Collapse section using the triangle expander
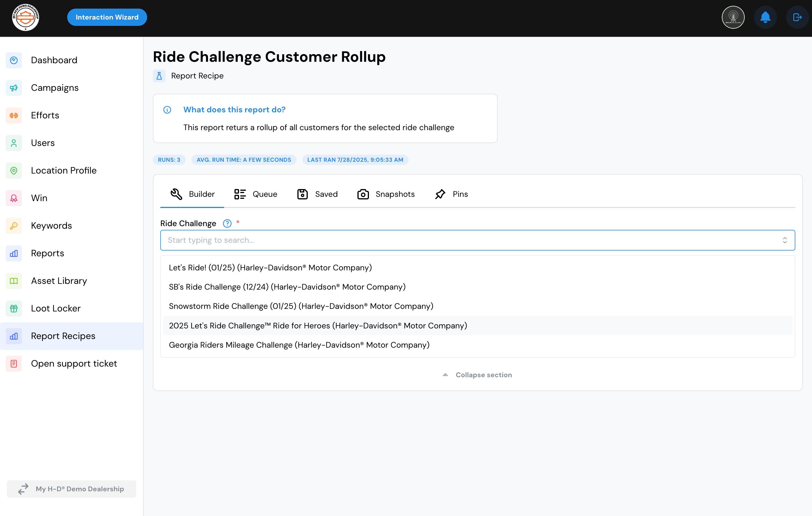The width and height of the screenshot is (812, 516). 445,375
